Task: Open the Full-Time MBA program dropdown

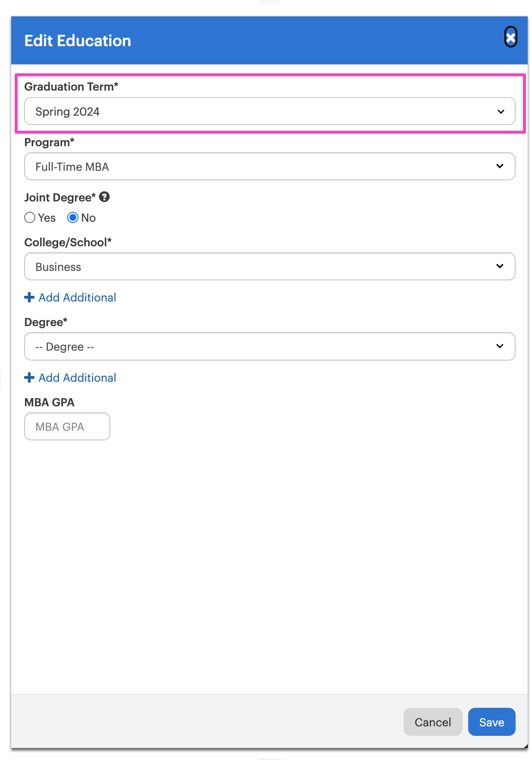Action: (270, 166)
